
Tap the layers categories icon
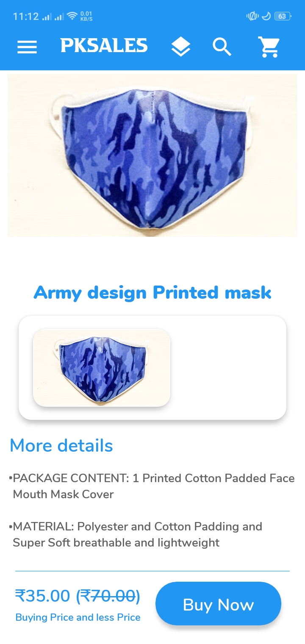coord(181,47)
